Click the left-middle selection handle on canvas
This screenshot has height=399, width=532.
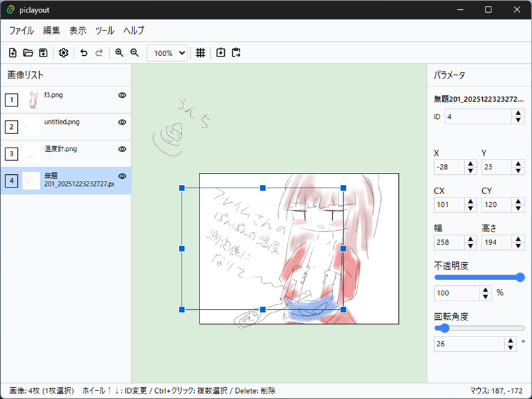coord(182,249)
